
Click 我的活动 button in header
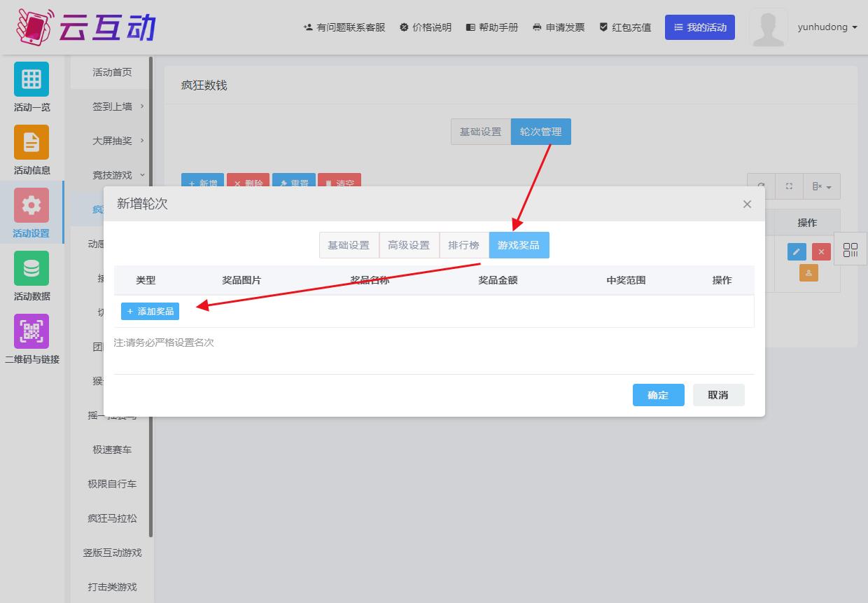pyautogui.click(x=699, y=27)
